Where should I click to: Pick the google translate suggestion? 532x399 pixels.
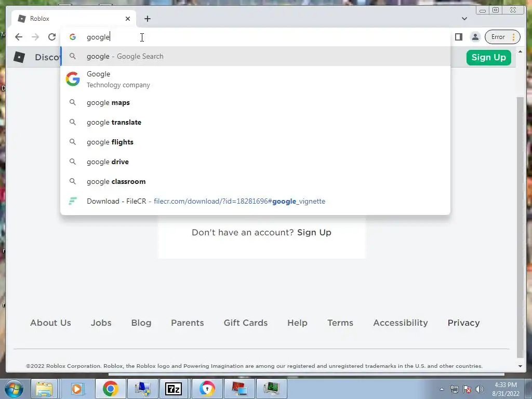tap(256, 122)
